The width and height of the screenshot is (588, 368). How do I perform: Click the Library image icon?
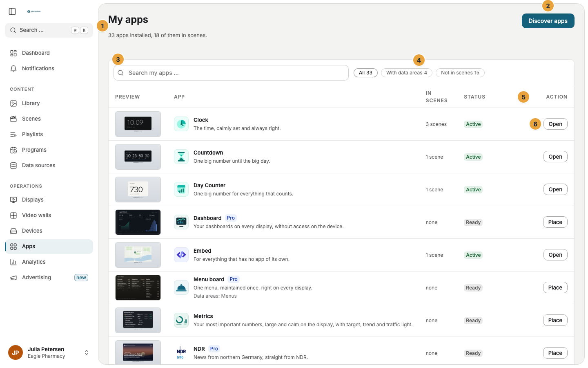[x=13, y=103]
